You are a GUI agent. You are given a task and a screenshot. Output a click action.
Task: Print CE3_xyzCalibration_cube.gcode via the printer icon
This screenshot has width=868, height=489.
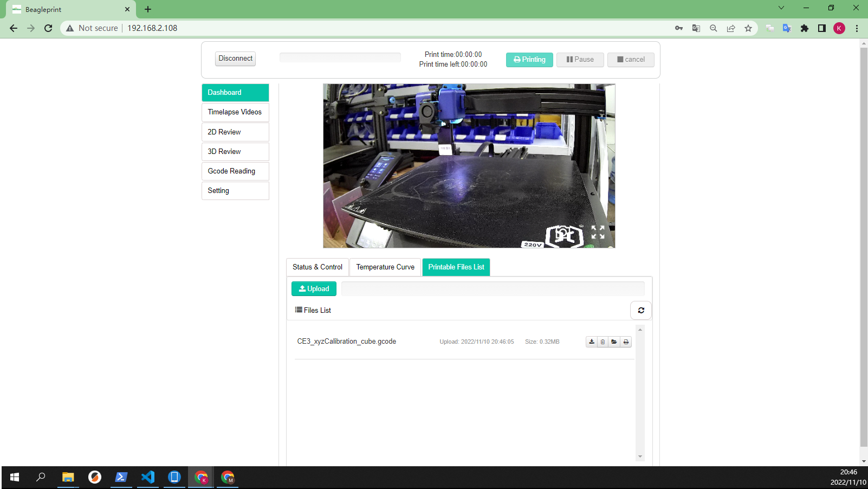pos(626,342)
